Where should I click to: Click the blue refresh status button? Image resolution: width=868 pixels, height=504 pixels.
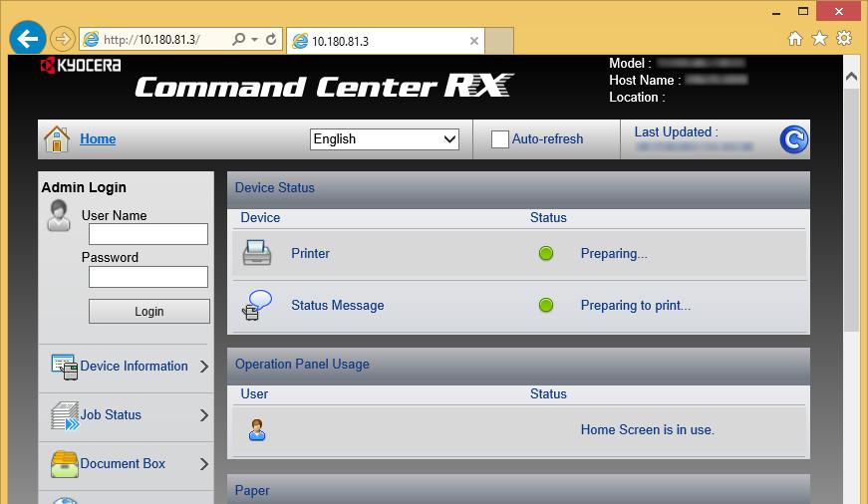(x=794, y=139)
